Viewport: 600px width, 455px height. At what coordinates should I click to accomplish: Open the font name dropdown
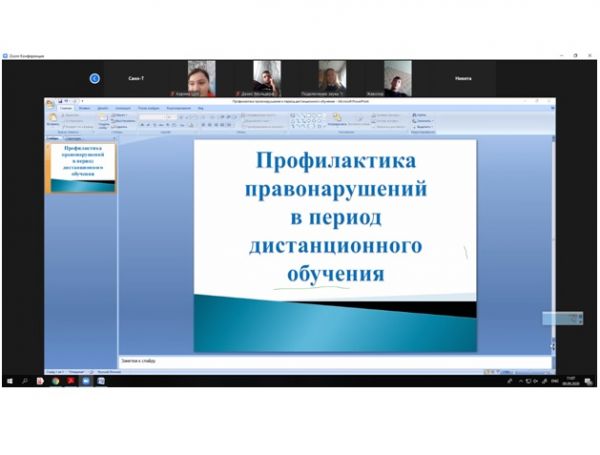pos(160,116)
